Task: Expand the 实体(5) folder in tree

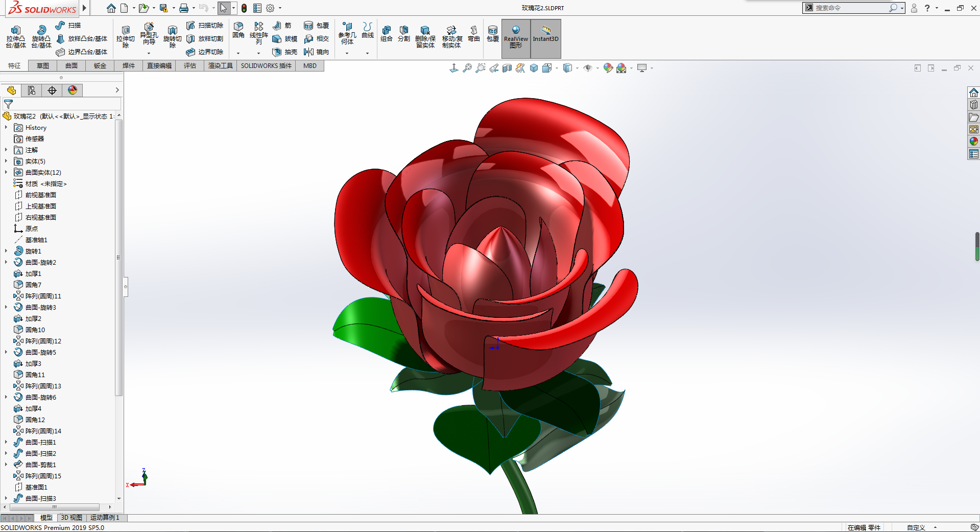Action: coord(6,161)
